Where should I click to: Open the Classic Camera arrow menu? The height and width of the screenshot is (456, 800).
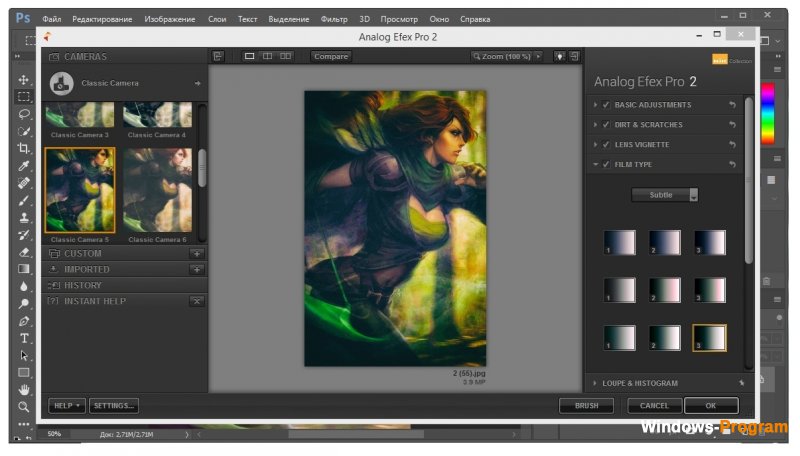pos(197,83)
